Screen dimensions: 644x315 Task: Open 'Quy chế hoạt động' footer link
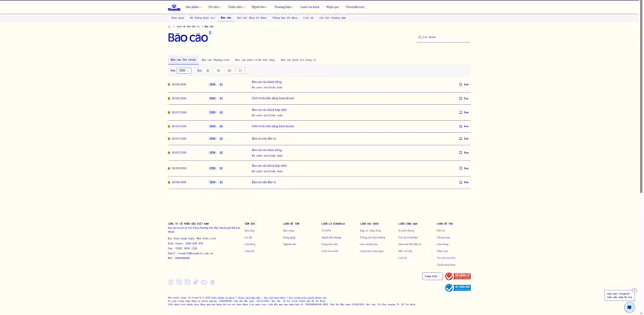275,297
